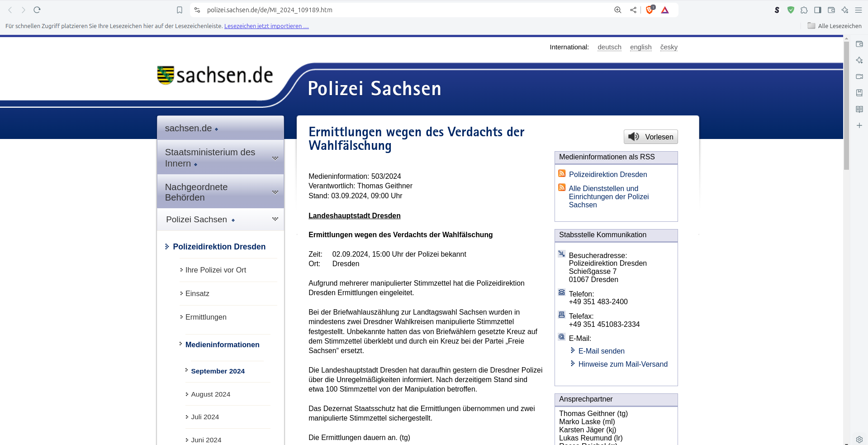Expand Staatsministerium des Innern arrow

[x=275, y=158]
